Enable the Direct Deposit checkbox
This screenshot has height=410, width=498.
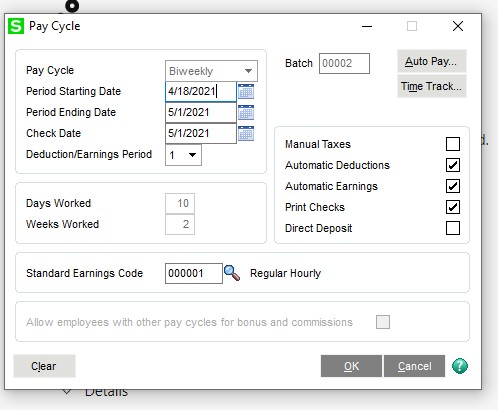[453, 228]
